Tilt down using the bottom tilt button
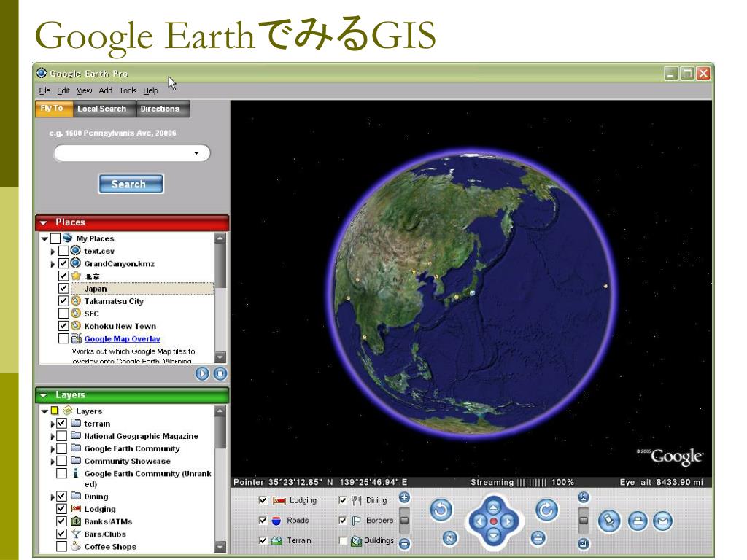 point(584,543)
